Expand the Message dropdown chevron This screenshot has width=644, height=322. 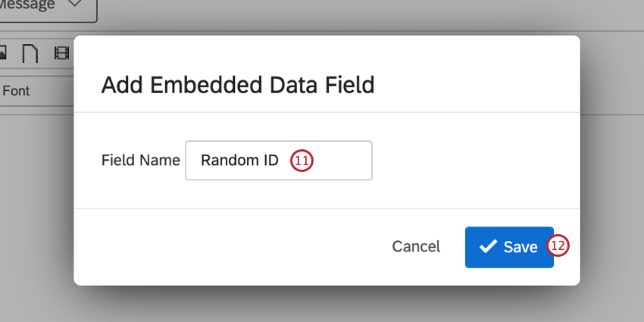coord(74,5)
